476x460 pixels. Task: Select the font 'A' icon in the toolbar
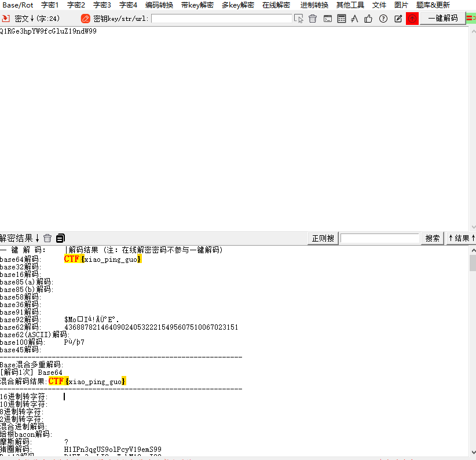(x=355, y=19)
